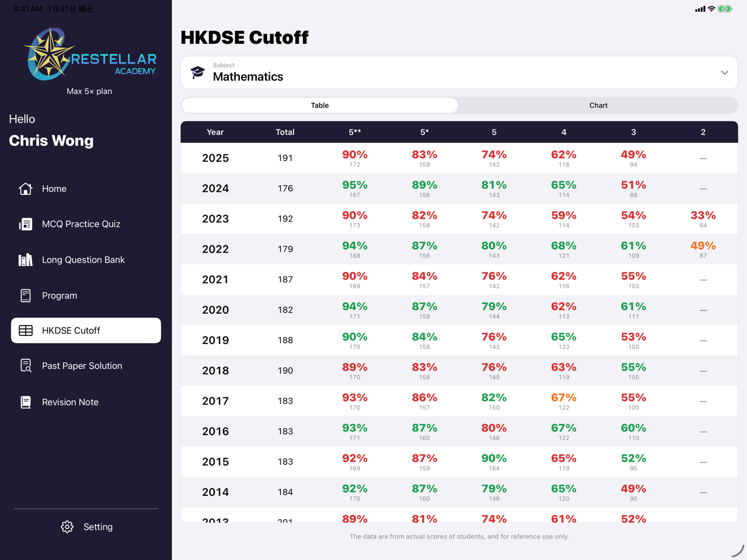Select the 2023 year row label
The width and height of the screenshot is (747, 560).
coord(215,219)
